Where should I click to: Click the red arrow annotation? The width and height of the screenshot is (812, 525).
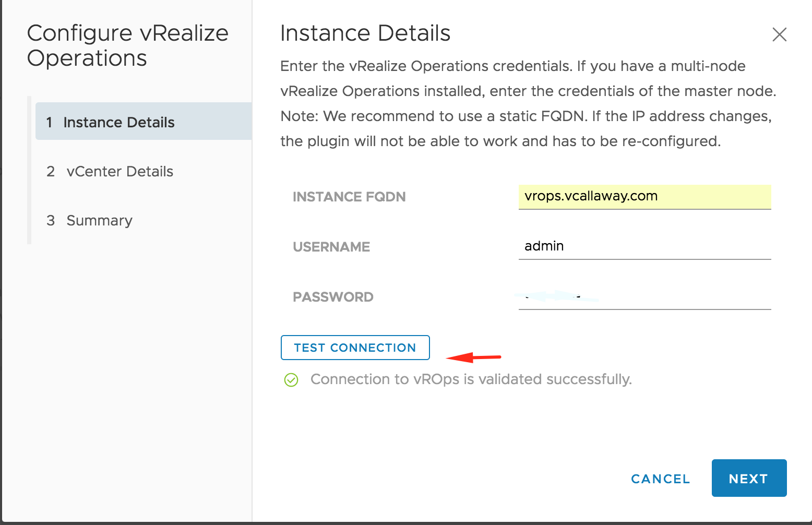click(x=473, y=357)
